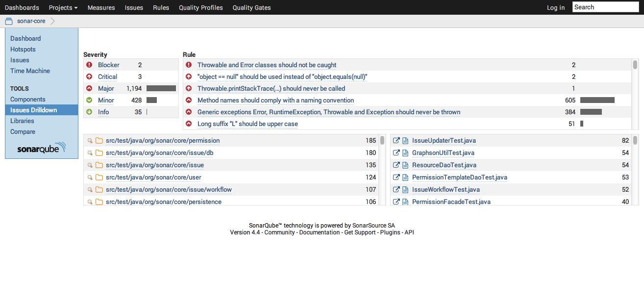Open the Quality Profiles menu item
644x307 pixels.
200,7
